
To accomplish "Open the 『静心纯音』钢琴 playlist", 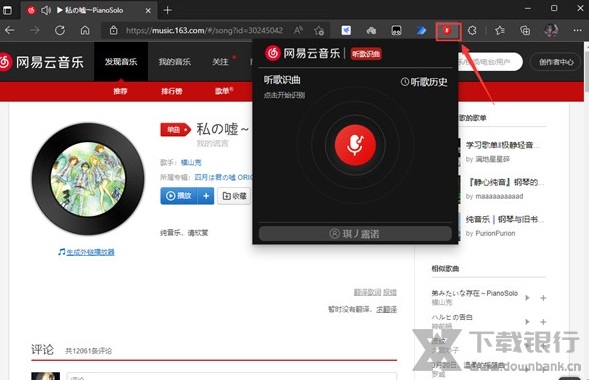I will [x=504, y=182].
